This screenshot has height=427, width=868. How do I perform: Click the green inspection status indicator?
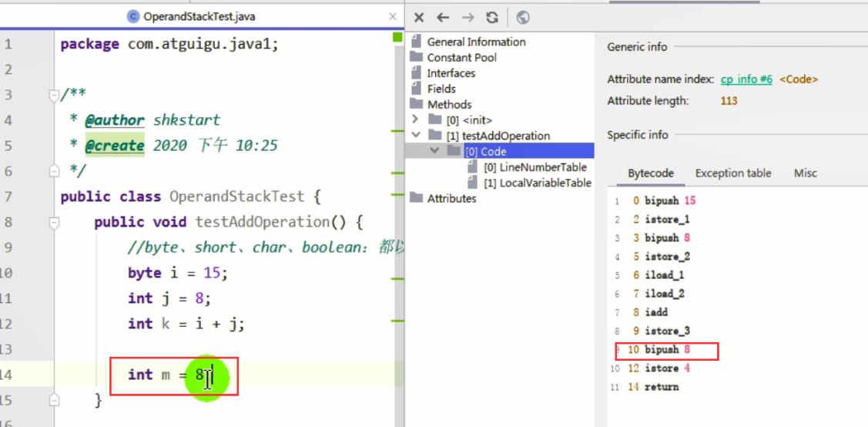(x=397, y=37)
